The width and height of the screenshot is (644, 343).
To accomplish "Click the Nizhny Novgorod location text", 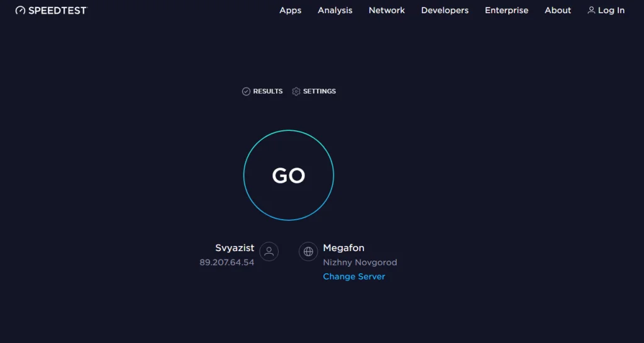I will point(360,262).
